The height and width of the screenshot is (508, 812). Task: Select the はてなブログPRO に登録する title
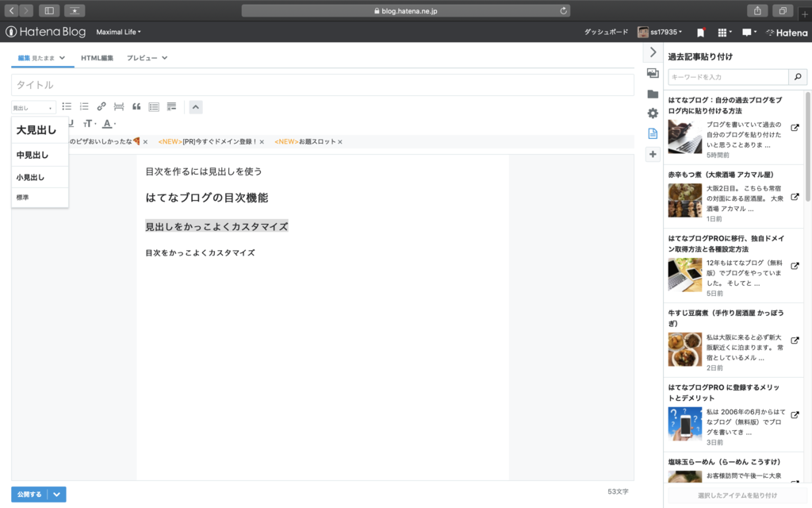tap(723, 392)
